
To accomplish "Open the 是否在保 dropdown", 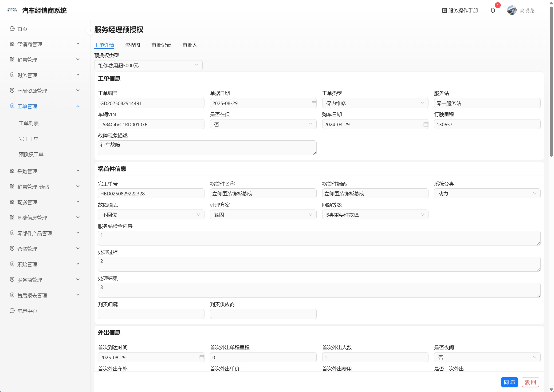I will [263, 124].
